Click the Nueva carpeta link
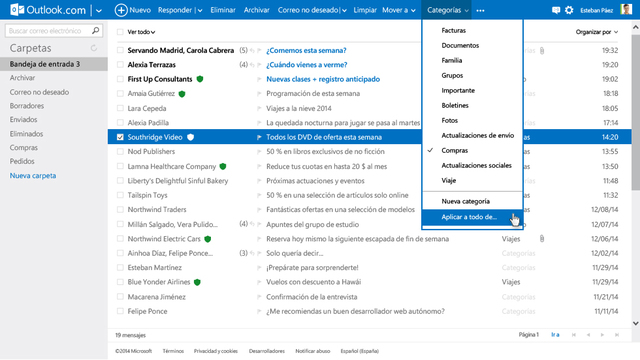The height and width of the screenshot is (360, 640). coord(33,176)
